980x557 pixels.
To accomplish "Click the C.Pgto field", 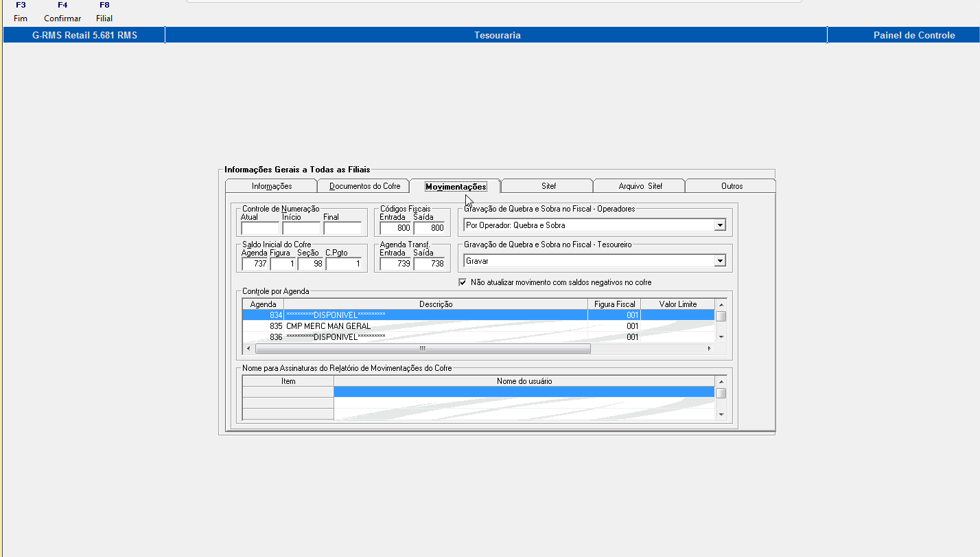I will click(x=344, y=264).
